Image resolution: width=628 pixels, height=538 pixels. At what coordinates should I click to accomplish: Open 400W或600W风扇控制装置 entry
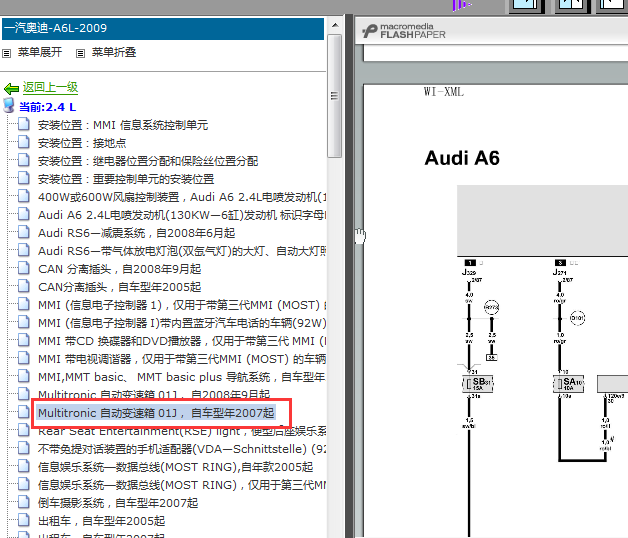(182, 197)
